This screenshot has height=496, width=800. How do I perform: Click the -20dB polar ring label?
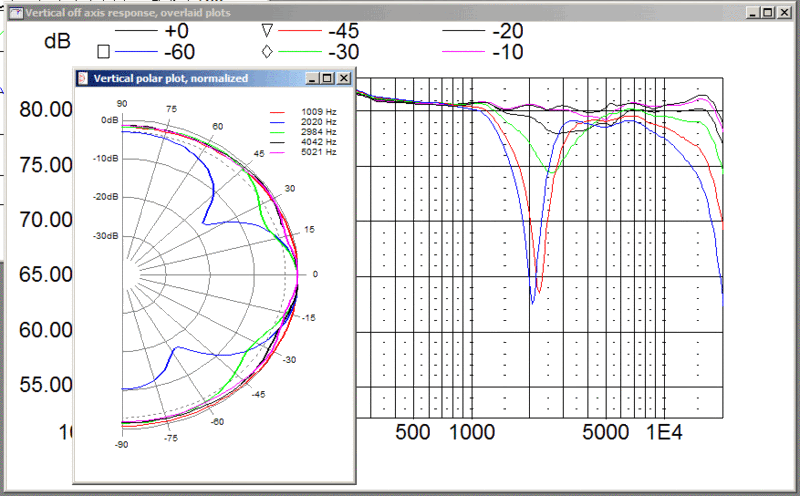(x=106, y=197)
